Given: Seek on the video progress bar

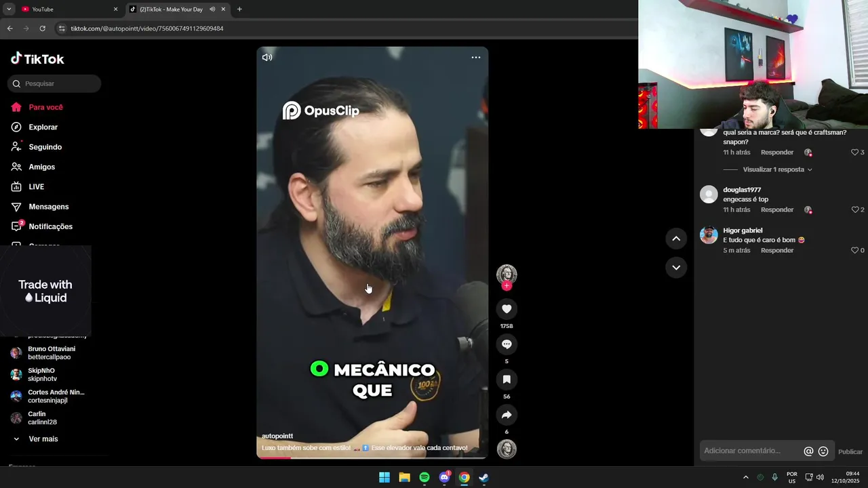Looking at the screenshot, I should [x=372, y=457].
